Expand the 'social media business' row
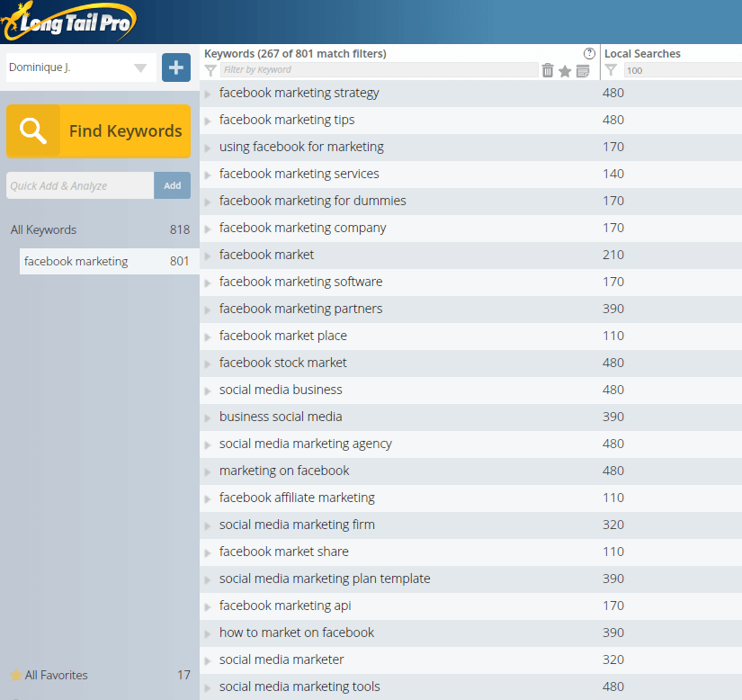This screenshot has height=700, width=742. coord(207,391)
